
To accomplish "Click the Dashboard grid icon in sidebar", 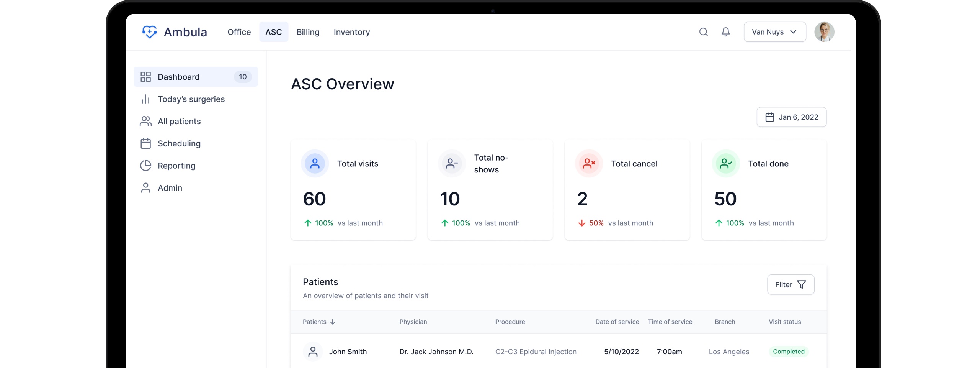I will [x=145, y=77].
